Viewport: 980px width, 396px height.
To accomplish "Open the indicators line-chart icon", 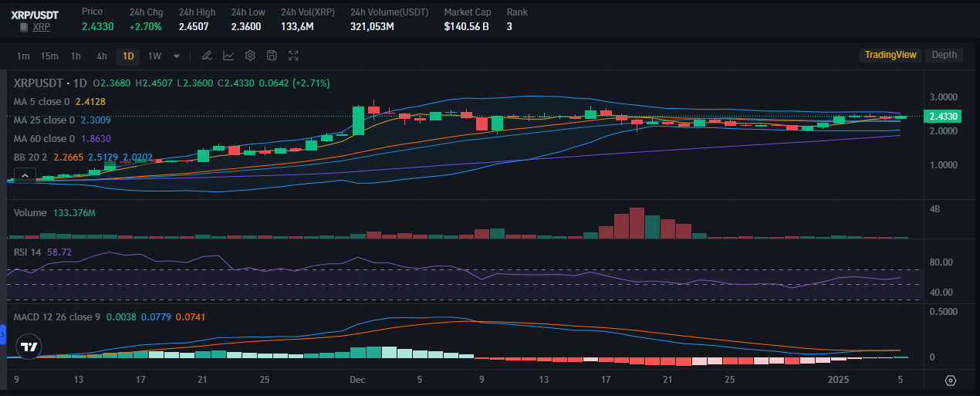I will (228, 56).
